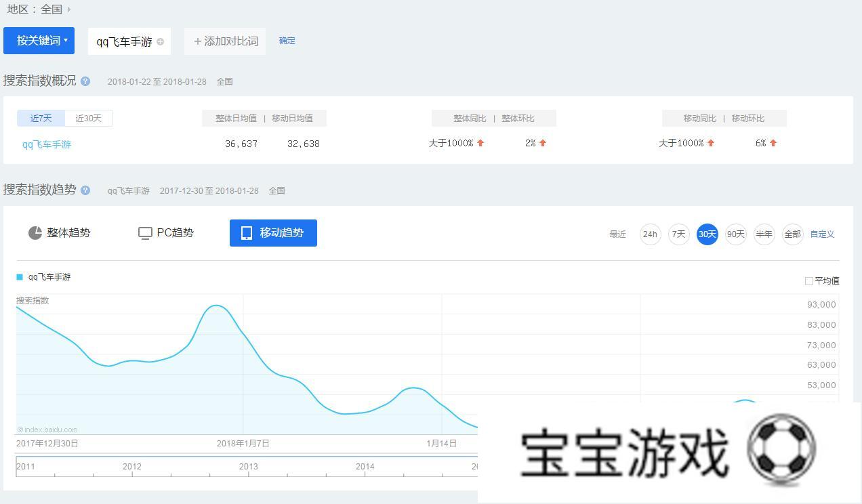Image resolution: width=862 pixels, height=504 pixels.
Task: Click 移动环比 column header
Action: coord(748,119)
